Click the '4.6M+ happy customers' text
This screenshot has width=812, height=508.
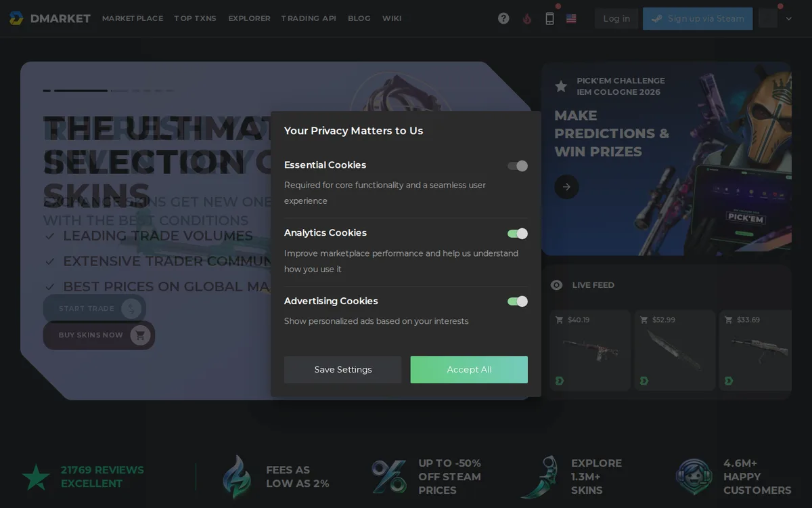click(757, 477)
